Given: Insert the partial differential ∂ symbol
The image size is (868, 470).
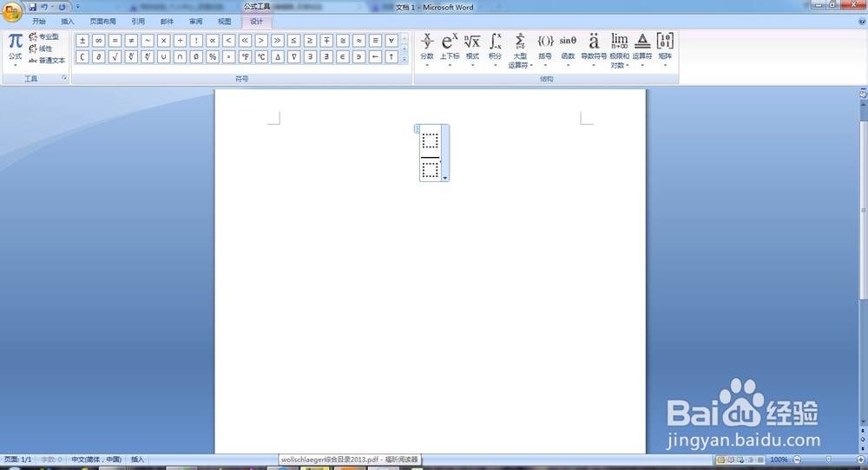Looking at the screenshot, I should pyautogui.click(x=99, y=56).
